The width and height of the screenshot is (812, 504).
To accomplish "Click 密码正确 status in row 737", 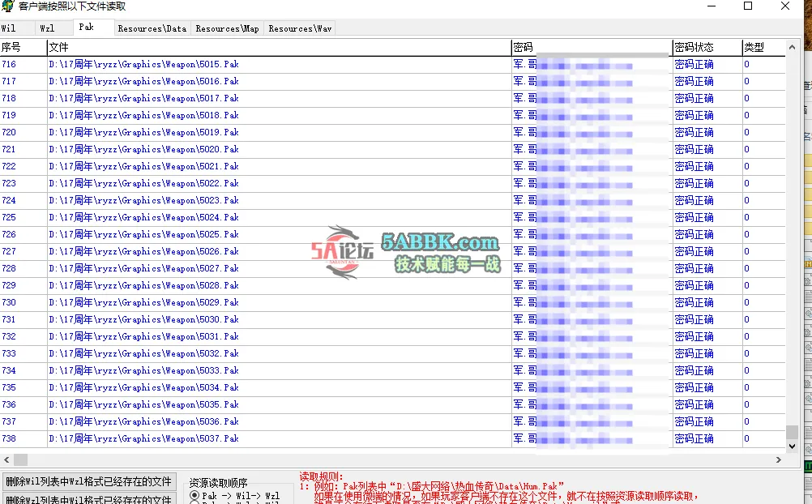I will [x=694, y=421].
